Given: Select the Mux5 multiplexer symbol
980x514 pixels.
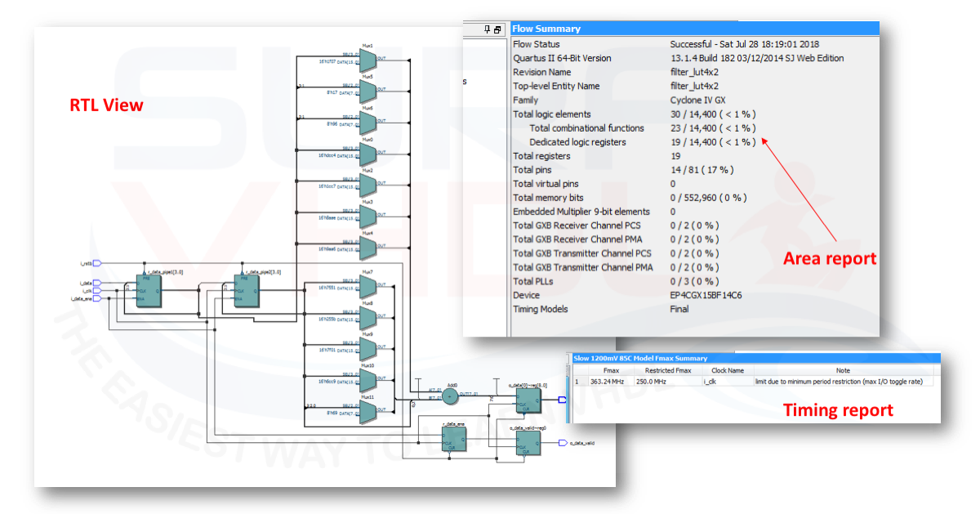Looking at the screenshot, I should [367, 90].
